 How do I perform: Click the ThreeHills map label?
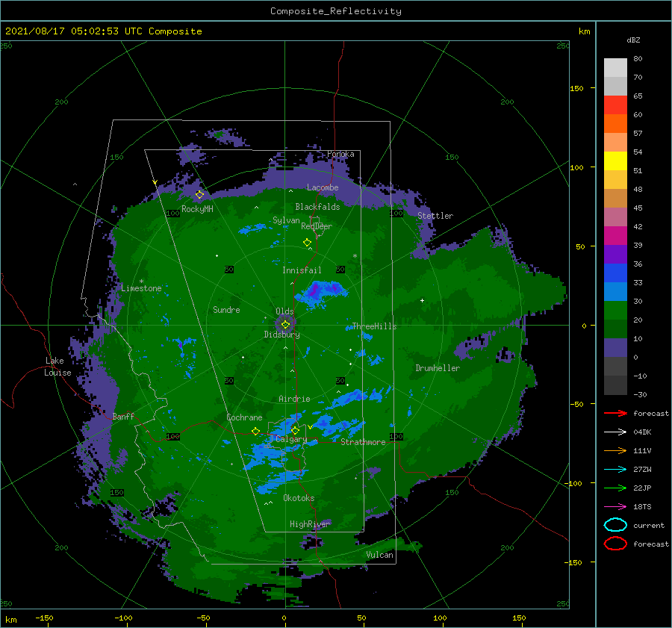click(374, 326)
